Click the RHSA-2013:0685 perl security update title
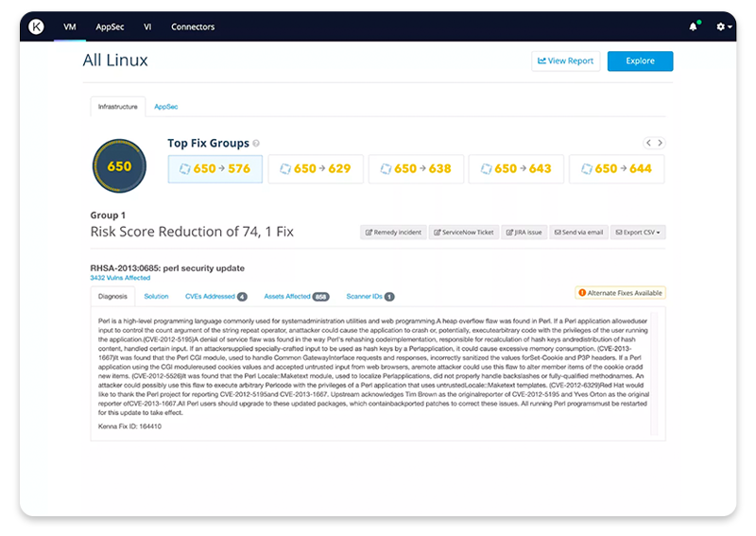The height and width of the screenshot is (536, 756). pyautogui.click(x=167, y=268)
